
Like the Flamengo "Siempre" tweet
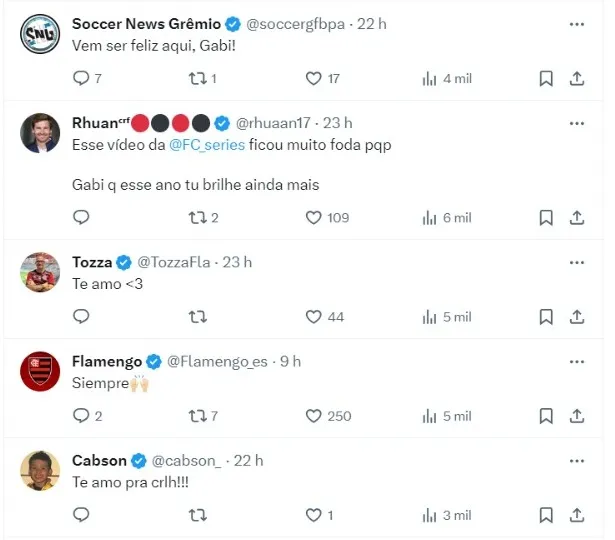[313, 415]
